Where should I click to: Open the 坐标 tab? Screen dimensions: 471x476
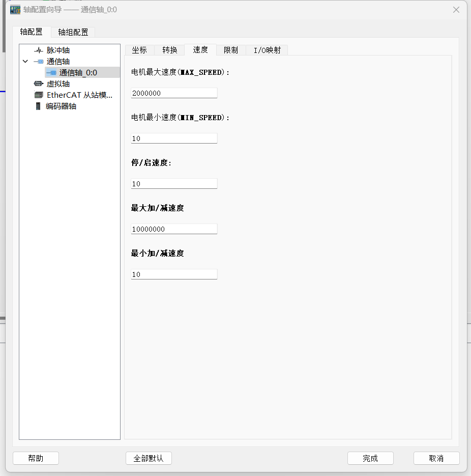[139, 50]
